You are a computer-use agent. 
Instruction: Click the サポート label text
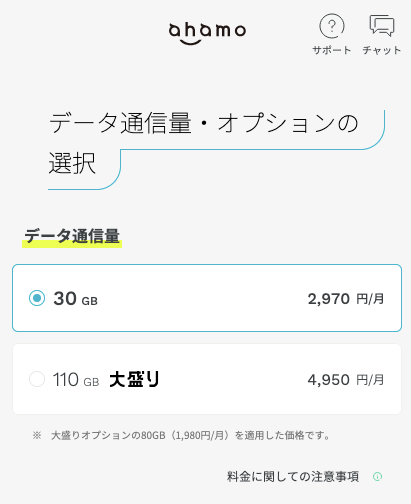(332, 50)
